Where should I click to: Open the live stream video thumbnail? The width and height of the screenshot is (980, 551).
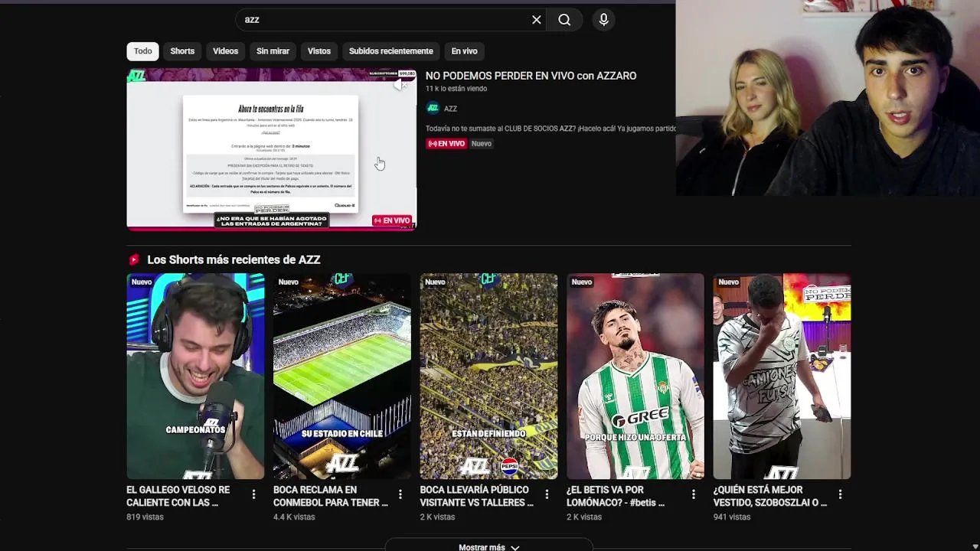[x=271, y=149]
